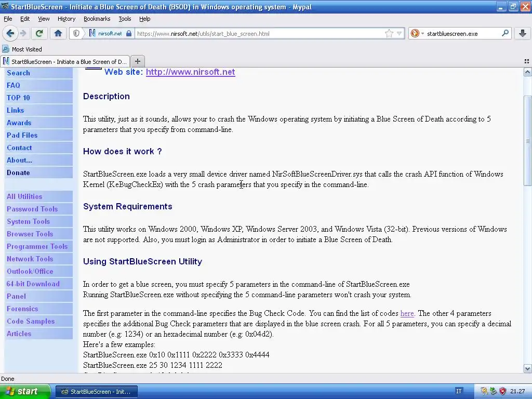Reload the page with the refresh icon
The width and height of the screenshot is (532, 399).
pos(39,33)
